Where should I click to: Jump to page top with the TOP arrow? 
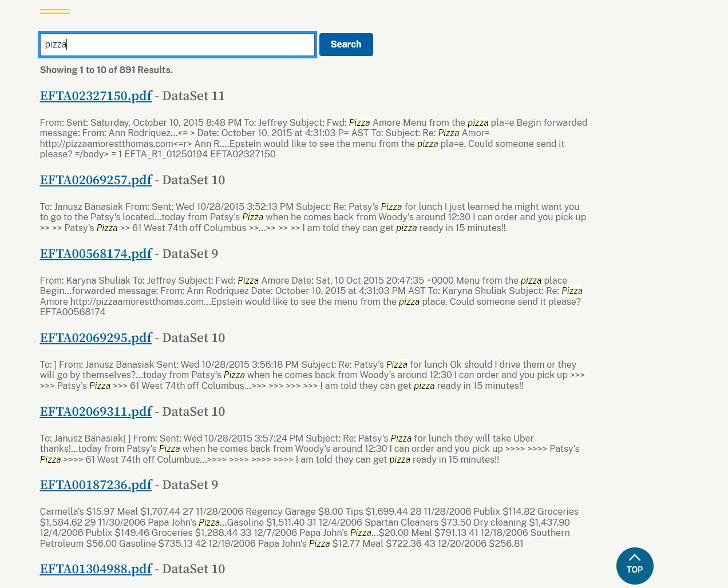pos(635,566)
